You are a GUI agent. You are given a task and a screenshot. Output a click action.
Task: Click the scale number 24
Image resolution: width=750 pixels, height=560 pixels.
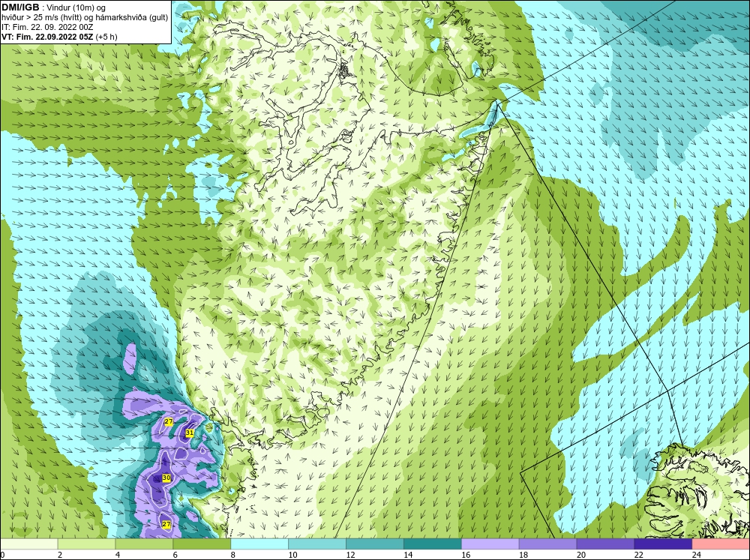[x=696, y=555]
